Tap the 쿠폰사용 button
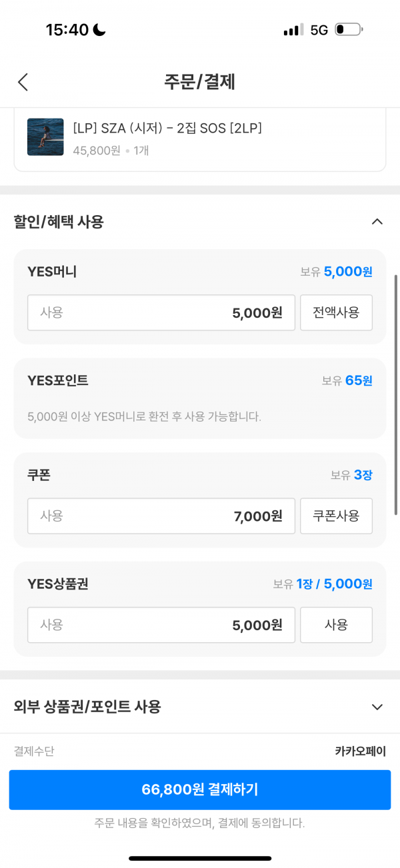The width and height of the screenshot is (400, 868). point(336,516)
